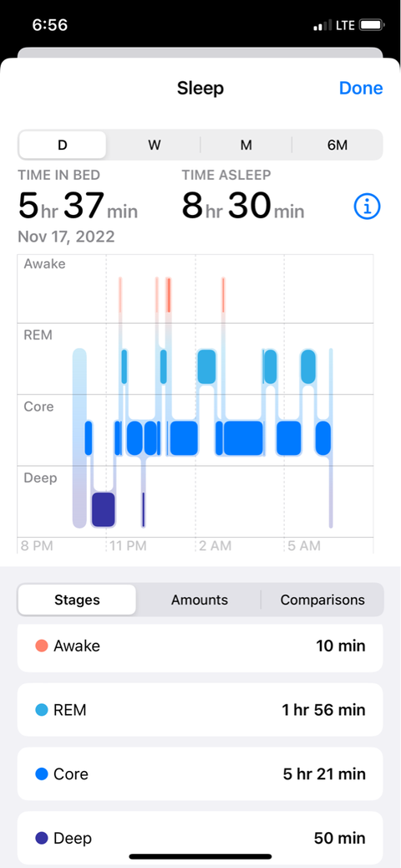This screenshot has width=401, height=868.
Task: Tap the orange Awake color dot
Action: pos(42,646)
